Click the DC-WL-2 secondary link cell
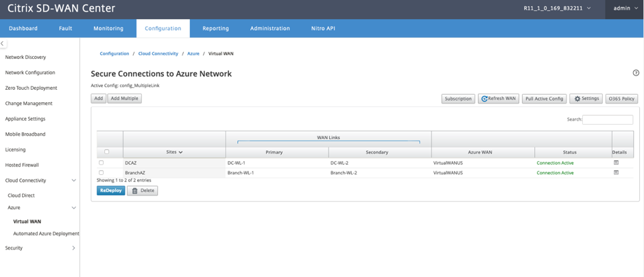 click(380, 163)
